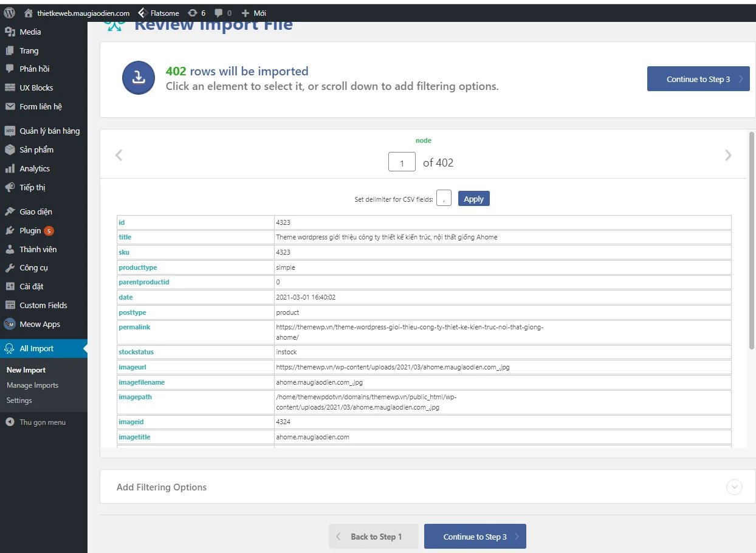Click the Flatsome theme icon in admin bar

142,13
